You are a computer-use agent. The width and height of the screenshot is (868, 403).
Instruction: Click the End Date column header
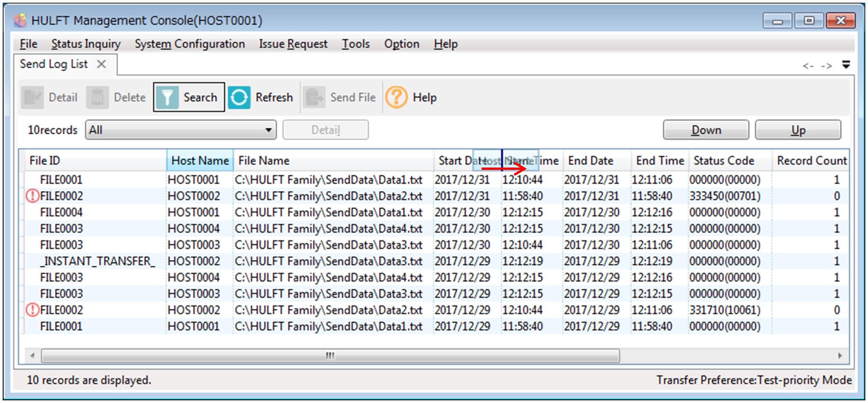pyautogui.click(x=597, y=160)
